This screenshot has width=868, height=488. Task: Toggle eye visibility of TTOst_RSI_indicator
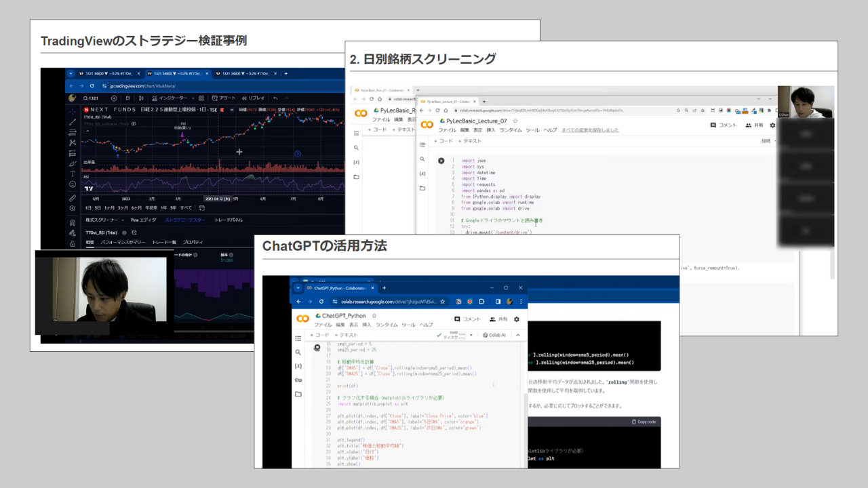[134, 124]
